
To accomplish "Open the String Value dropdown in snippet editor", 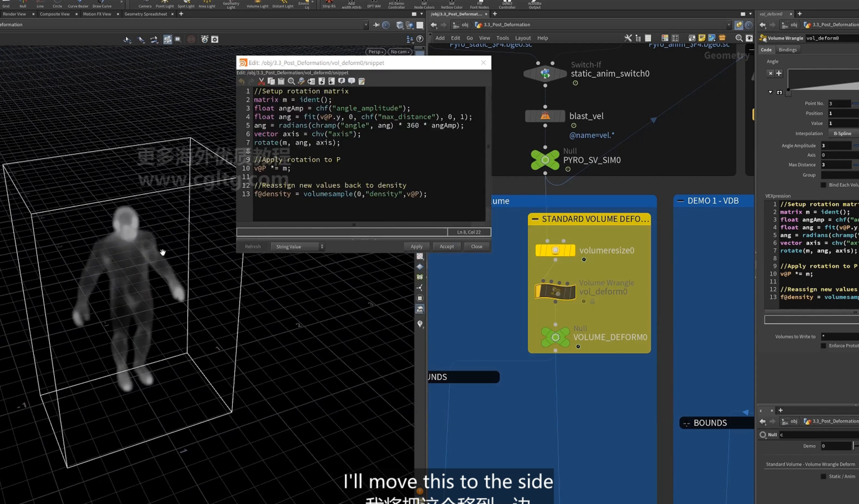I will [x=297, y=247].
